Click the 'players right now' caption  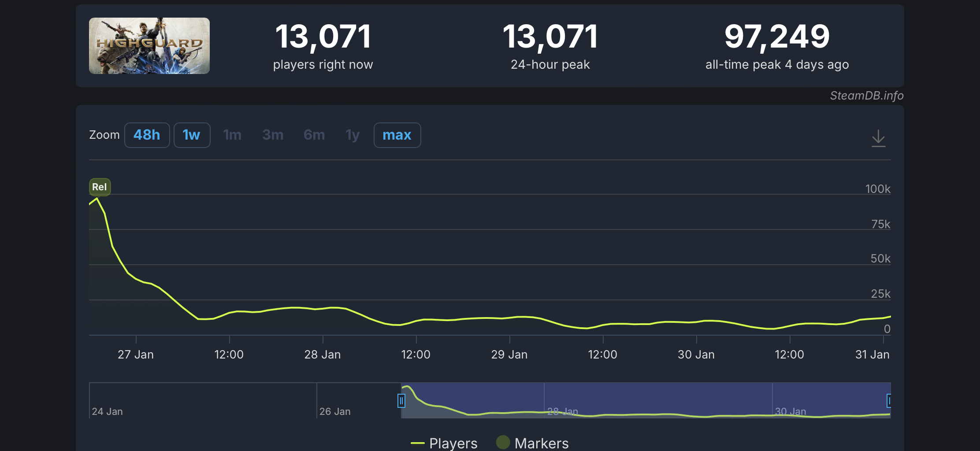click(x=323, y=65)
